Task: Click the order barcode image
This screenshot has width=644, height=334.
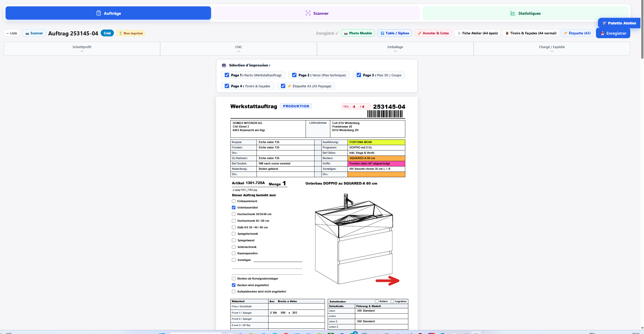Action: [x=385, y=114]
